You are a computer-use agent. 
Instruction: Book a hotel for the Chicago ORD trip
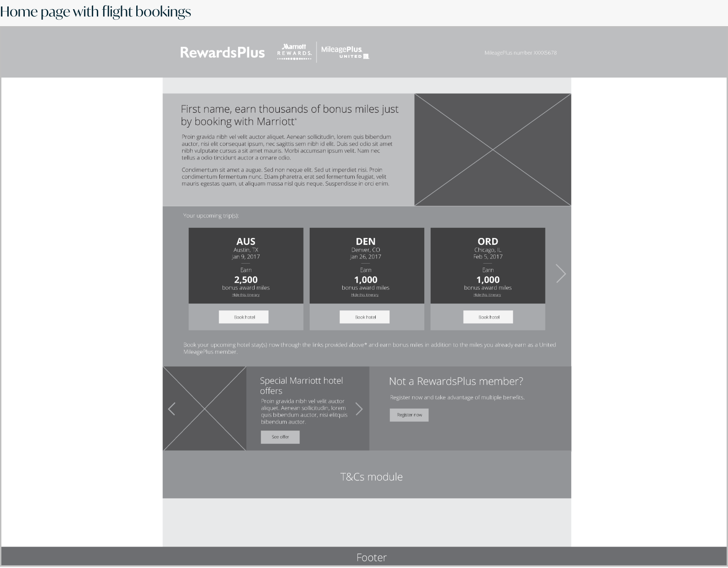[488, 317]
